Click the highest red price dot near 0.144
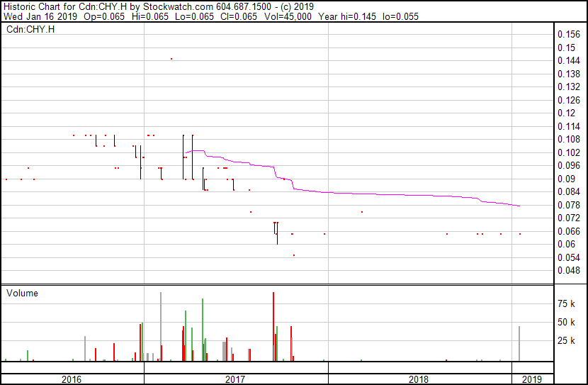 point(171,59)
